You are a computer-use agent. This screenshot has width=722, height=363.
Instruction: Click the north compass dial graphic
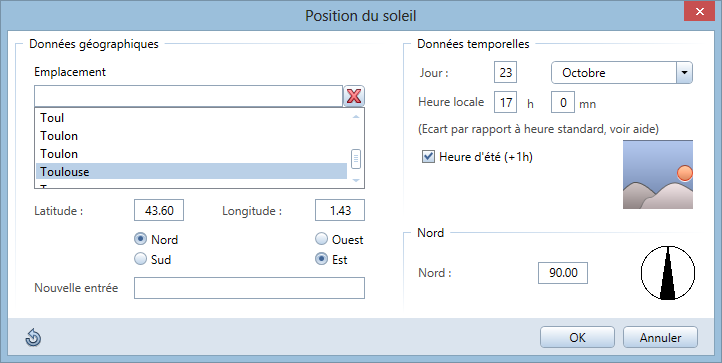pos(668,273)
